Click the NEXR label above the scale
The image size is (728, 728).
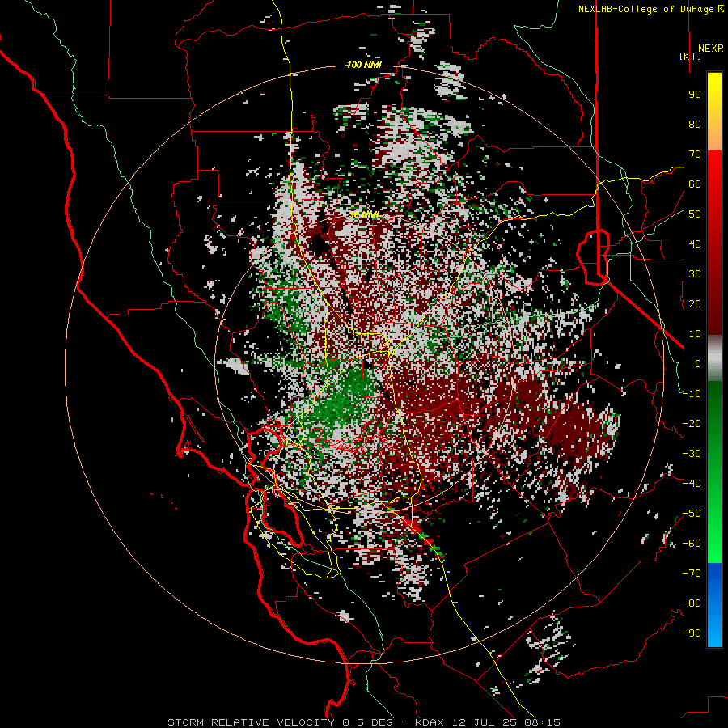[710, 49]
